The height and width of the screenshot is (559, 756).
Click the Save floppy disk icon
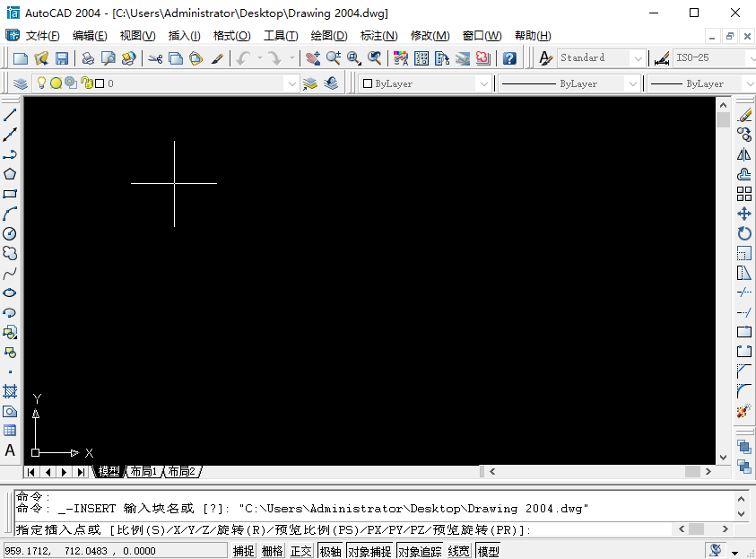(x=62, y=58)
